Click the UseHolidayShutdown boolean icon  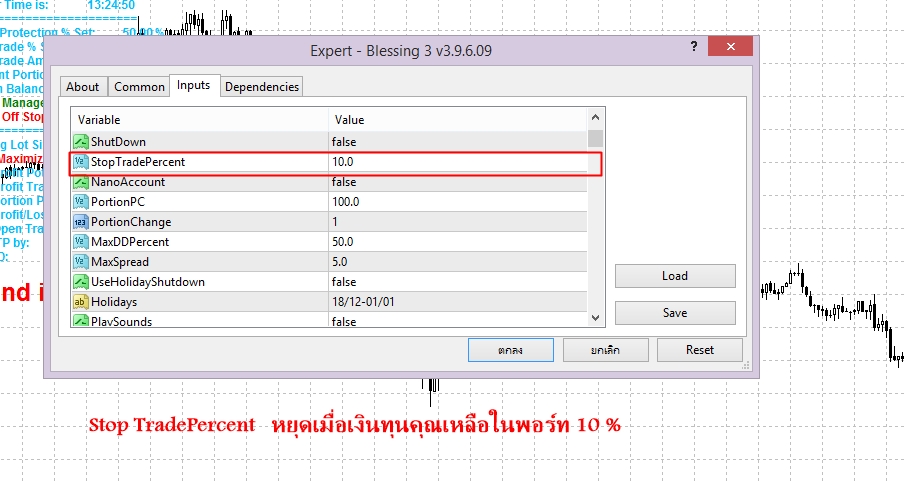81,282
